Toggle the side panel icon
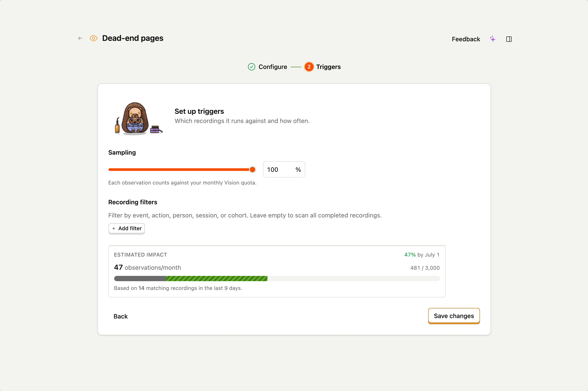Image resolution: width=588 pixels, height=391 pixels. [x=509, y=39]
